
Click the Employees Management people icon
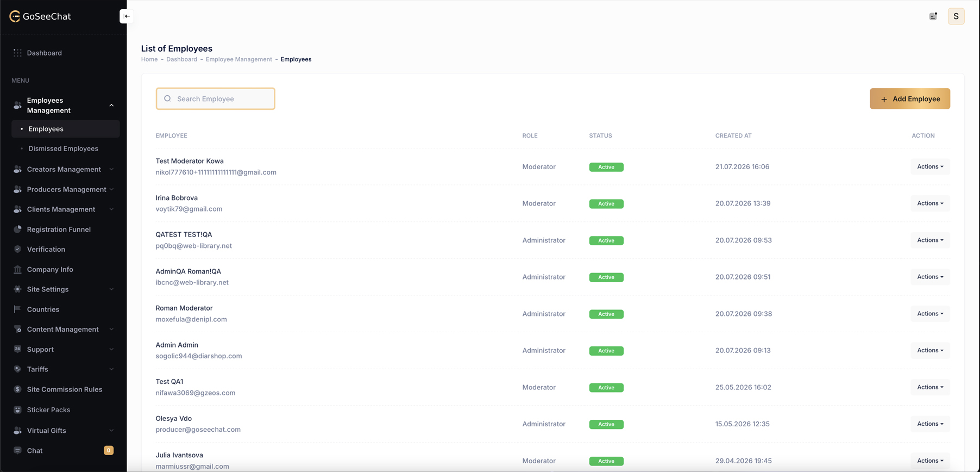[x=17, y=105]
